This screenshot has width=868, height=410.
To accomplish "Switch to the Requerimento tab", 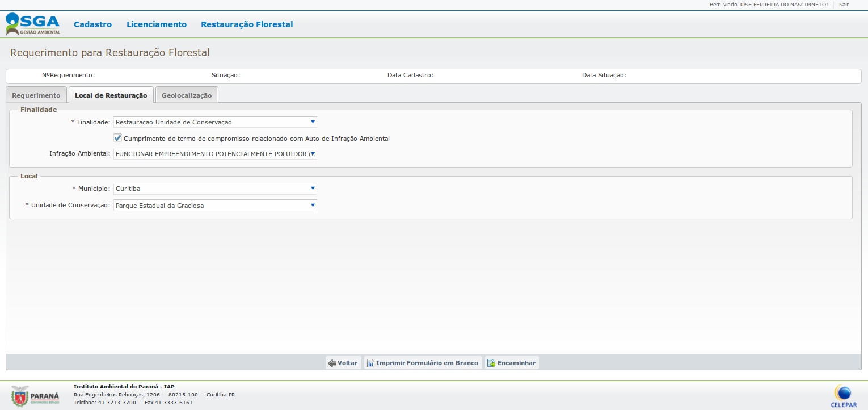I will (36, 95).
